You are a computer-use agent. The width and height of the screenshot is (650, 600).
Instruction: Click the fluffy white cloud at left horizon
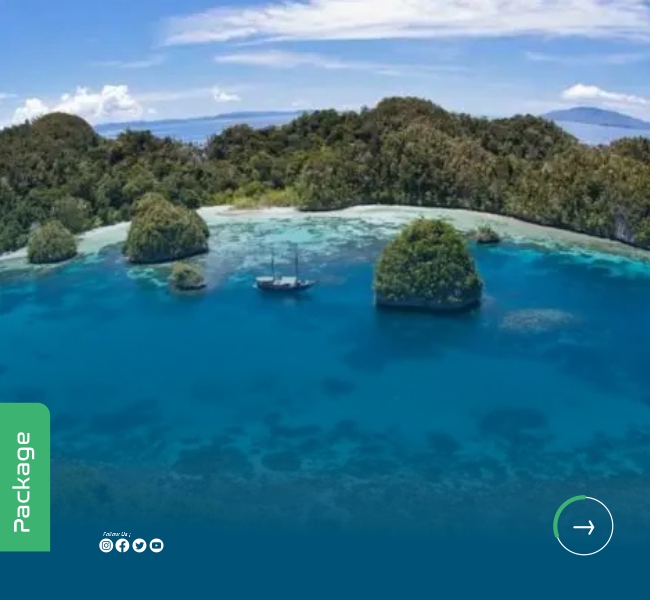(x=79, y=104)
